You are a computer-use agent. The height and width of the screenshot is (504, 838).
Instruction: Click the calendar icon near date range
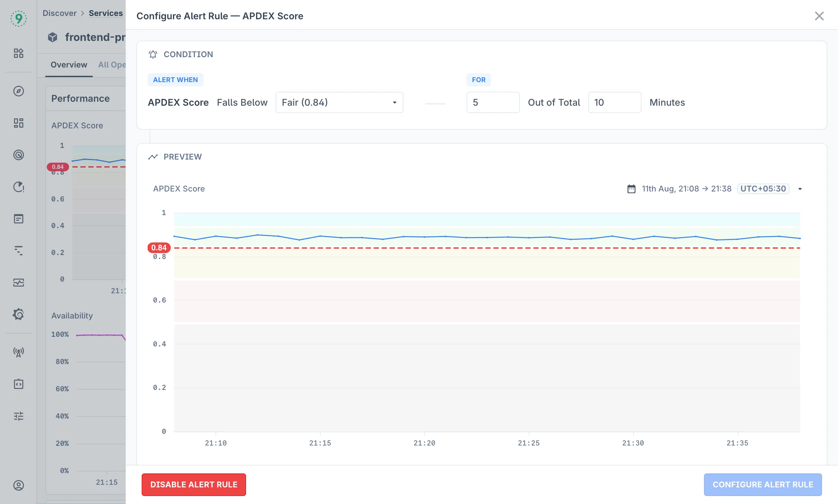pyautogui.click(x=631, y=189)
